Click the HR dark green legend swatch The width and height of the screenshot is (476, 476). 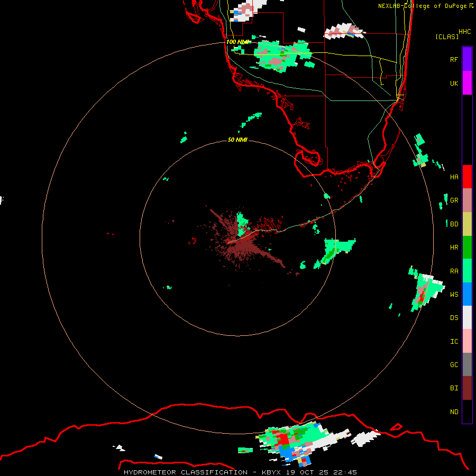(x=467, y=248)
